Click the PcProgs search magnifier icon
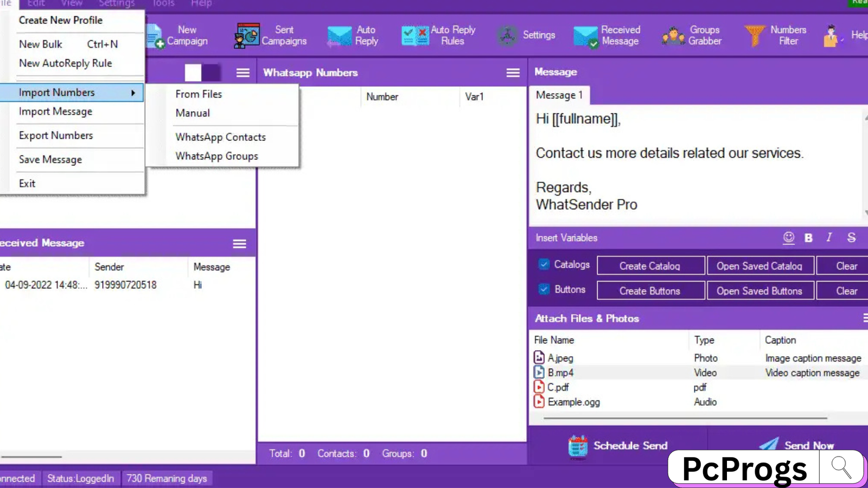This screenshot has width=868, height=488. coord(841,467)
